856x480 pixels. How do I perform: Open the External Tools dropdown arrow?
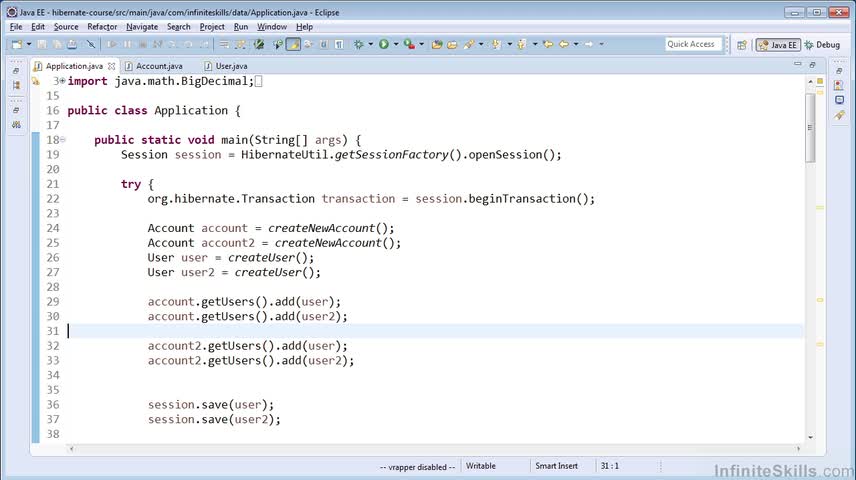[x=421, y=44]
